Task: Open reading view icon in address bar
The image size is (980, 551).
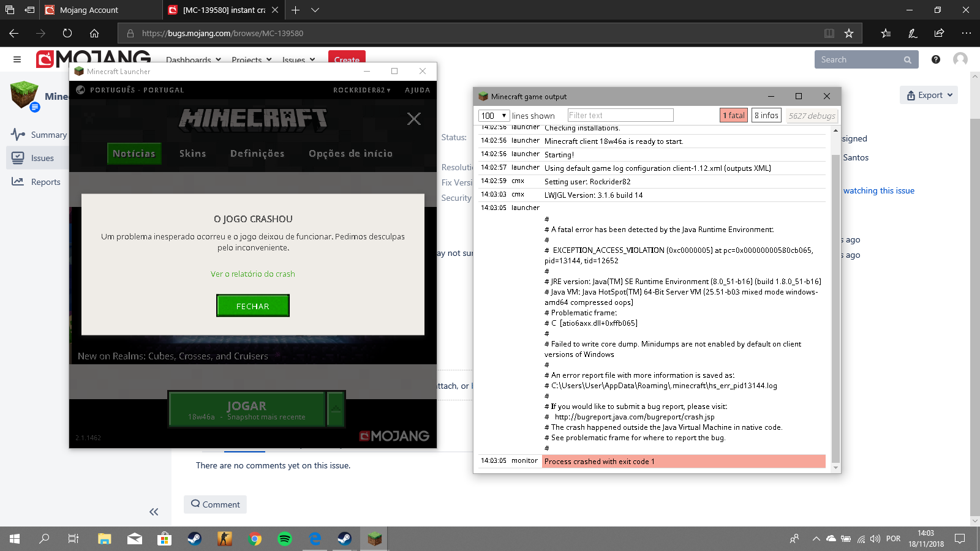Action: 829,33
